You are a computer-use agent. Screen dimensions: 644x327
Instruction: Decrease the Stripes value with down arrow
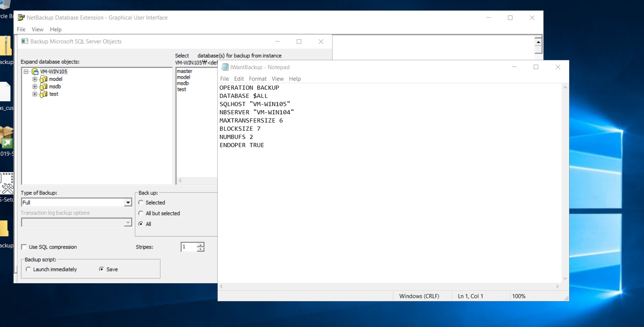click(x=201, y=249)
